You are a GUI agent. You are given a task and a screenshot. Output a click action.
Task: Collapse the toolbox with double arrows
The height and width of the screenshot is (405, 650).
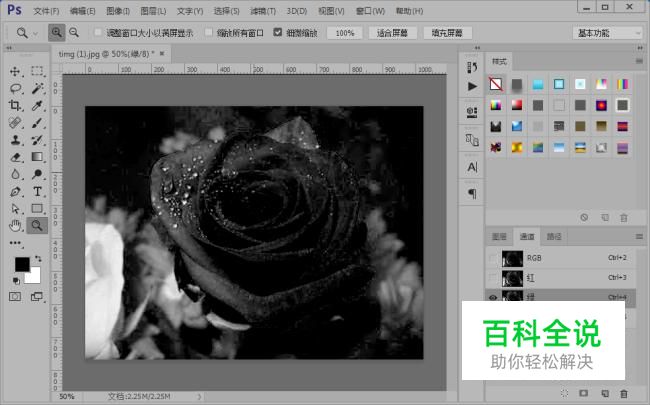8,48
